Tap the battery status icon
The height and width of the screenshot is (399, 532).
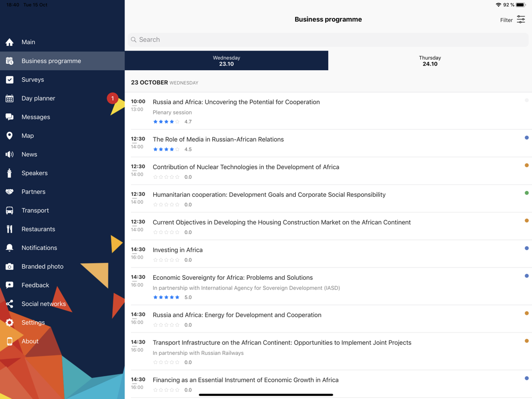(521, 5)
